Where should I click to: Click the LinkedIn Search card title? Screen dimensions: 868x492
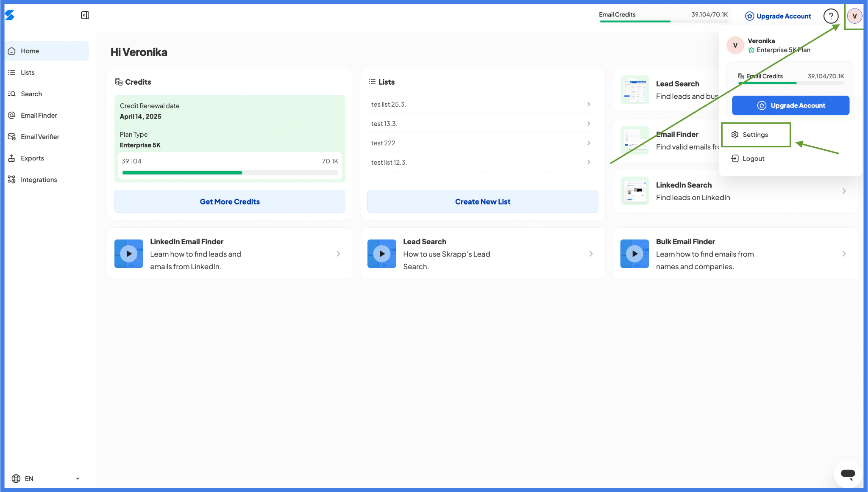point(684,185)
